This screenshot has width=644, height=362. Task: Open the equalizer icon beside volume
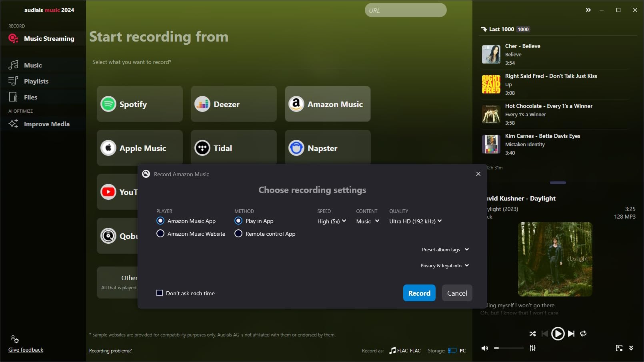pyautogui.click(x=533, y=348)
